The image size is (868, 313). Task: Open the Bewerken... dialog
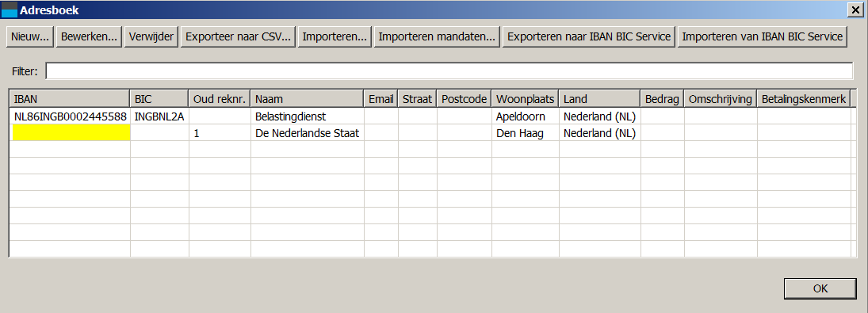click(89, 37)
